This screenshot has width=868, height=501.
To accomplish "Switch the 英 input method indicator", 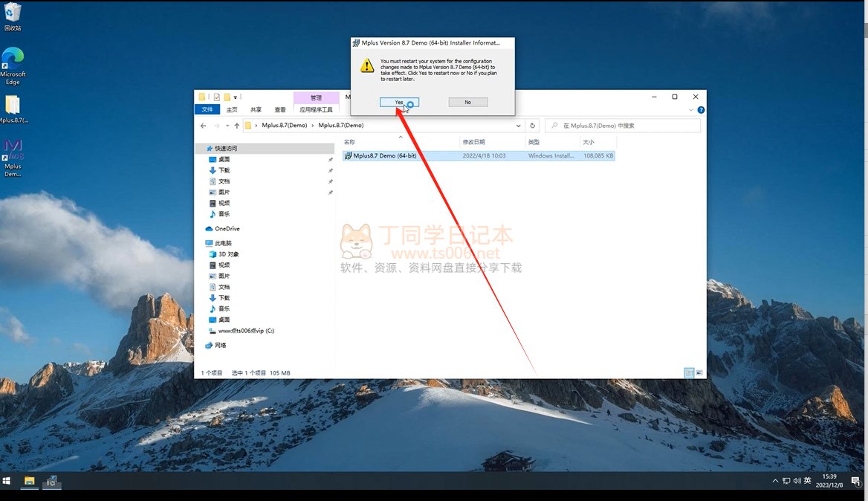I will 808,480.
